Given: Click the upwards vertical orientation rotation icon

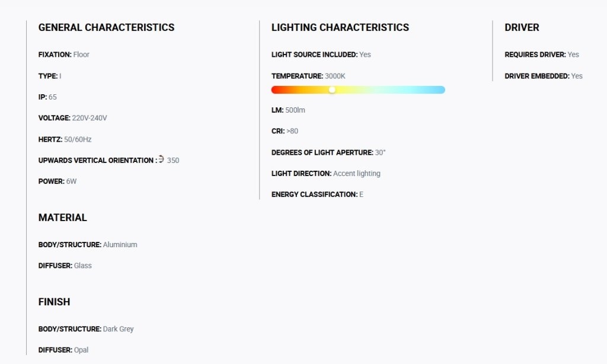Looking at the screenshot, I should [x=161, y=159].
